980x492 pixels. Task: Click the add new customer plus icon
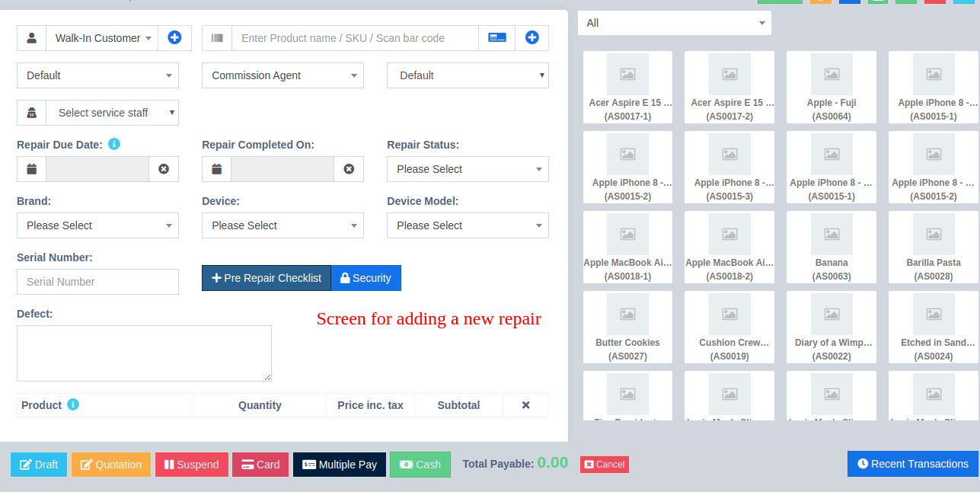(x=174, y=37)
